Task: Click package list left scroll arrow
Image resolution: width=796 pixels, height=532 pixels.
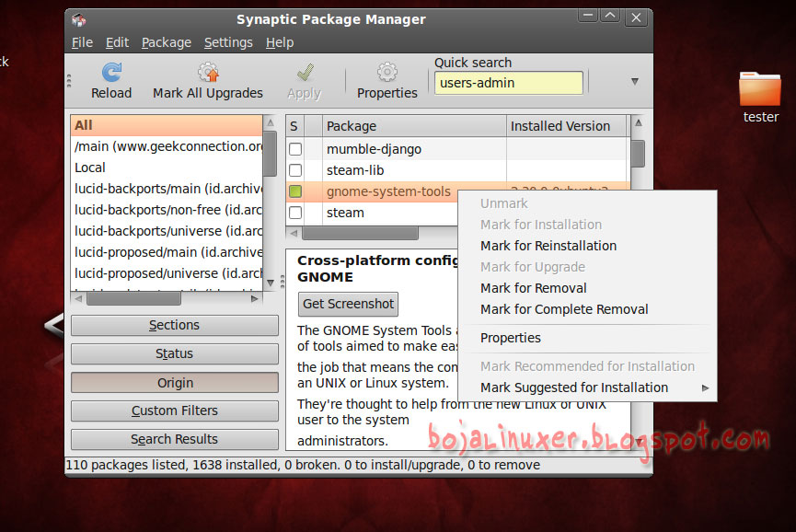Action: click(294, 234)
